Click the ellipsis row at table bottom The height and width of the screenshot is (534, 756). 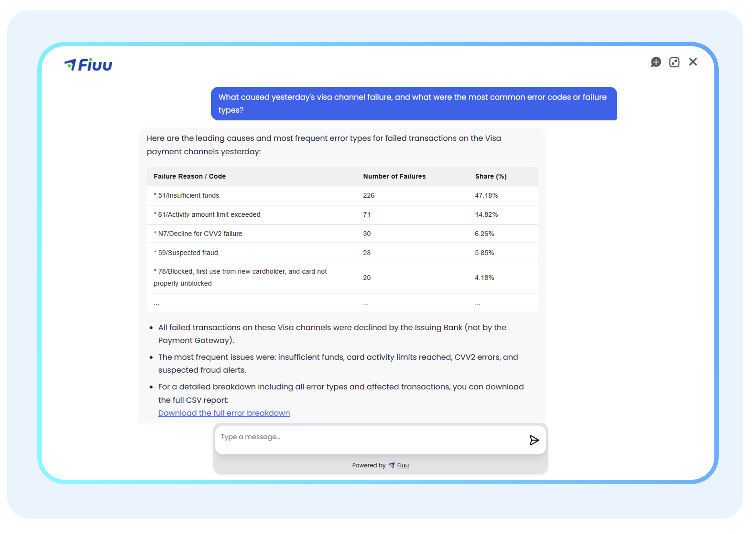click(342, 303)
